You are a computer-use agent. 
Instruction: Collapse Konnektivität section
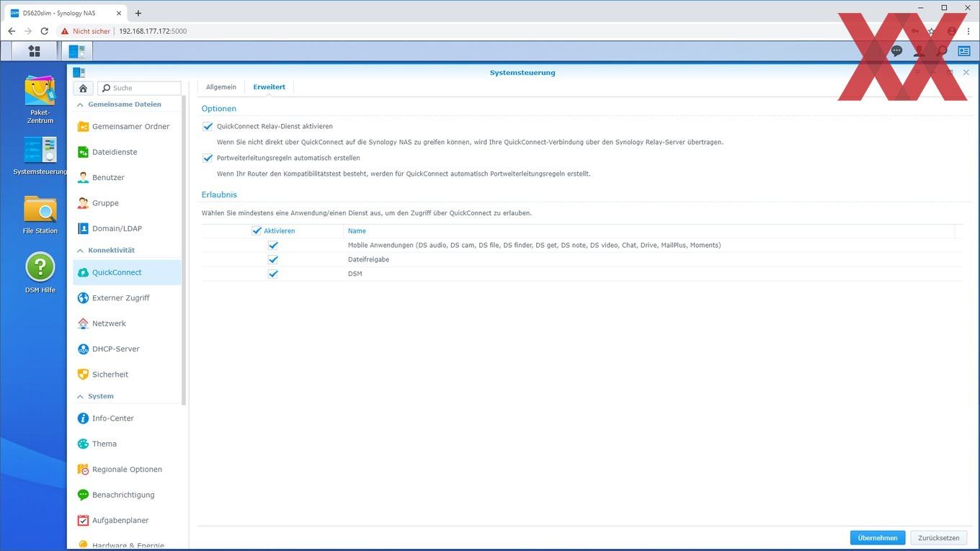(80, 250)
